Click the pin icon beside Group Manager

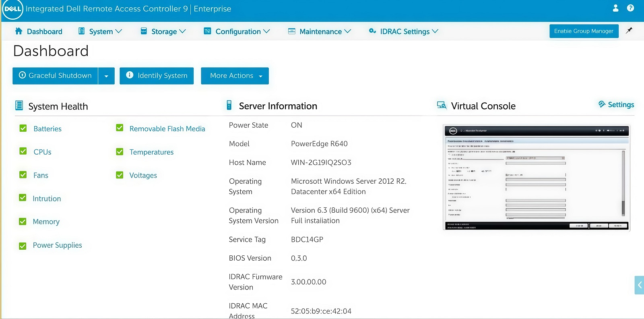(629, 31)
